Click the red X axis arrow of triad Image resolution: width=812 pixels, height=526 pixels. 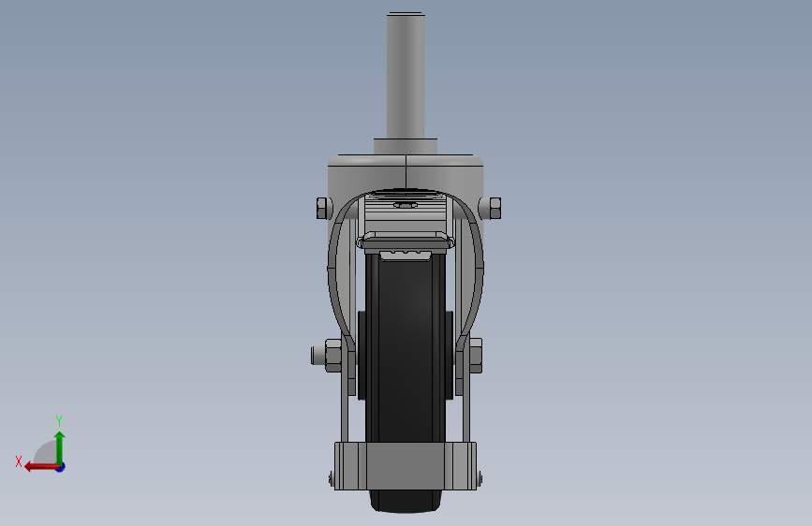coord(41,467)
